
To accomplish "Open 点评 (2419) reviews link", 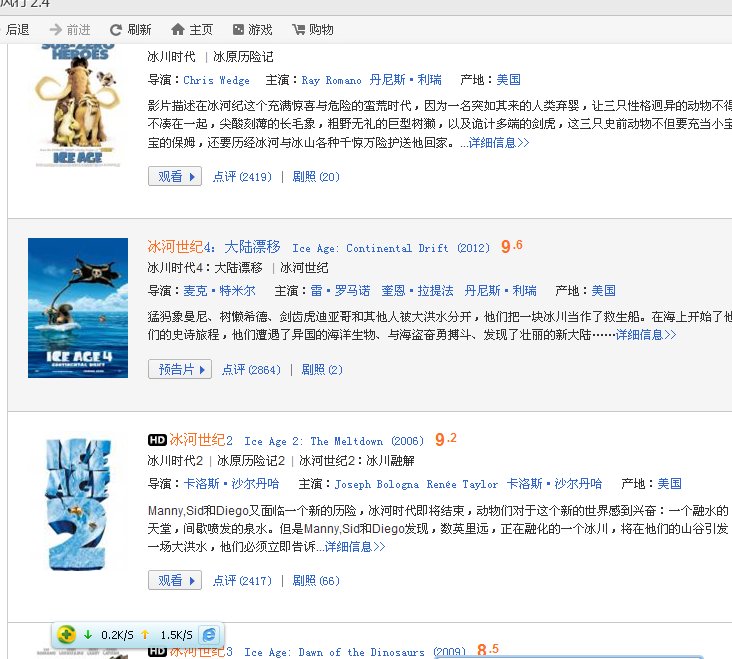I will click(x=242, y=176).
